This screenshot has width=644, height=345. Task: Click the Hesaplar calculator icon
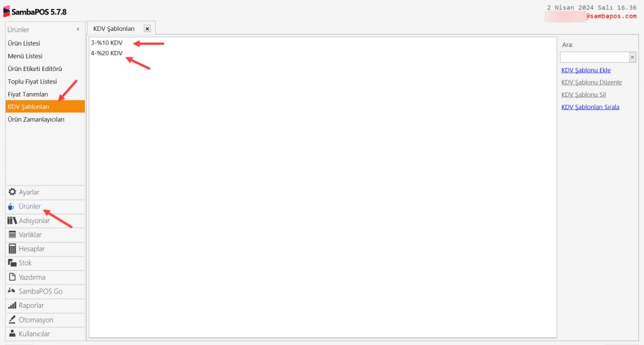(13, 249)
